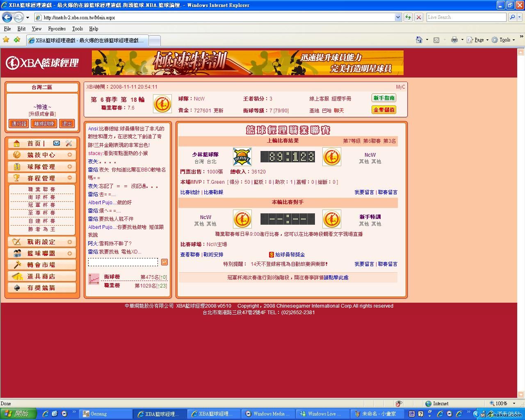Click the Windows Start button 開始
Image resolution: width=525 pixels, height=420 pixels.
[x=18, y=414]
